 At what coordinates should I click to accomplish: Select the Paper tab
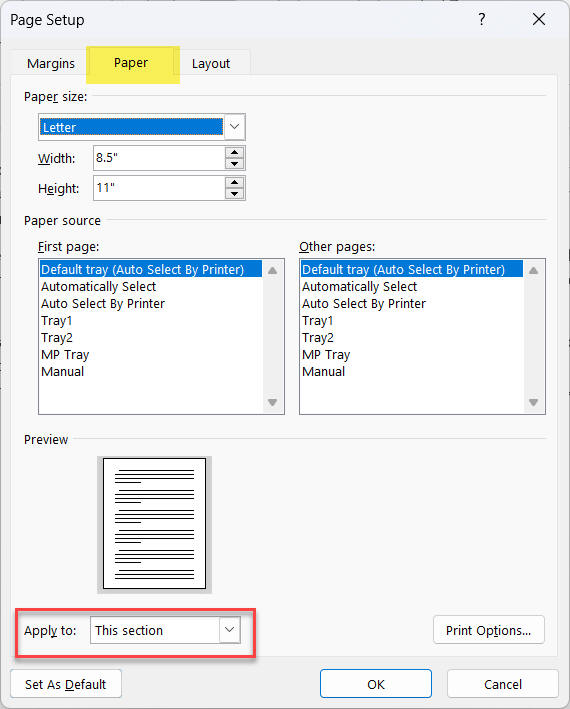point(131,63)
